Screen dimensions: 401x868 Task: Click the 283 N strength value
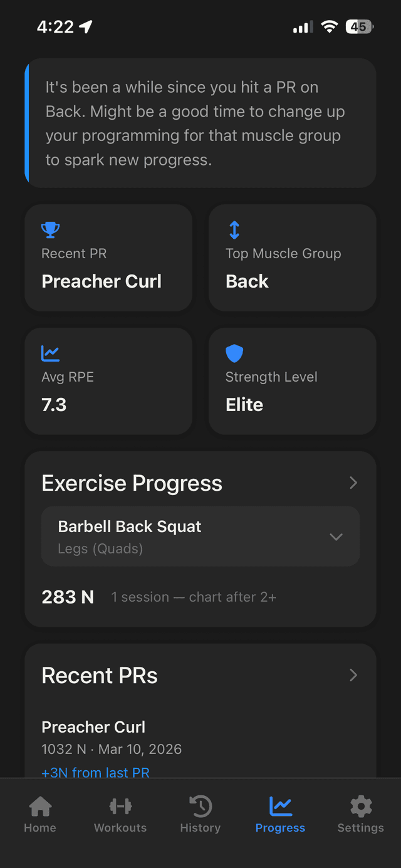[68, 597]
